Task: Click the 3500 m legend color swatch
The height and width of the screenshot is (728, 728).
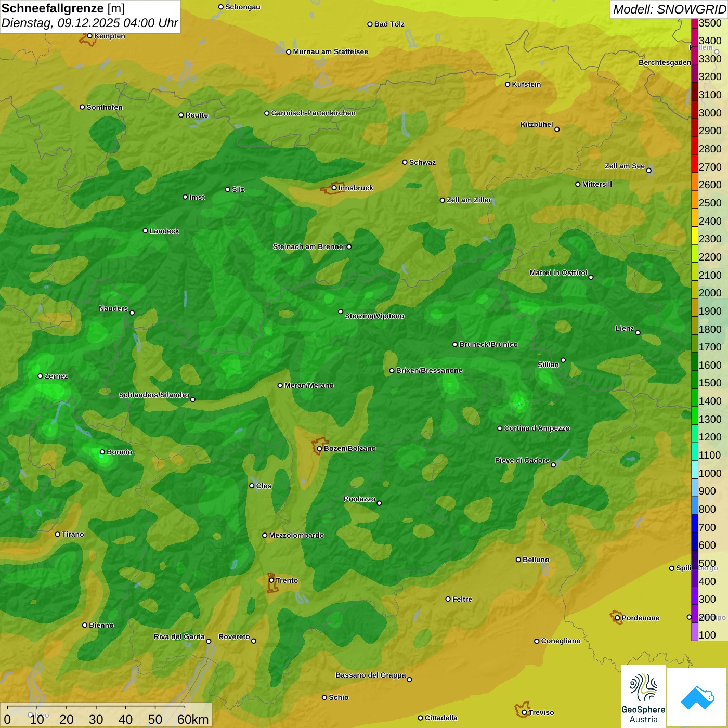Action: (x=695, y=23)
